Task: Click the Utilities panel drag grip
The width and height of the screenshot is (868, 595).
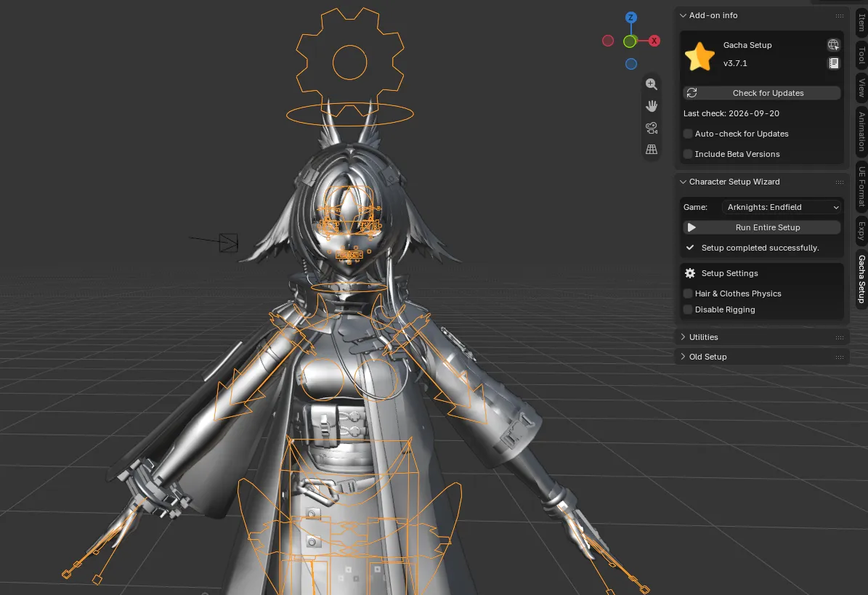Action: (x=840, y=338)
